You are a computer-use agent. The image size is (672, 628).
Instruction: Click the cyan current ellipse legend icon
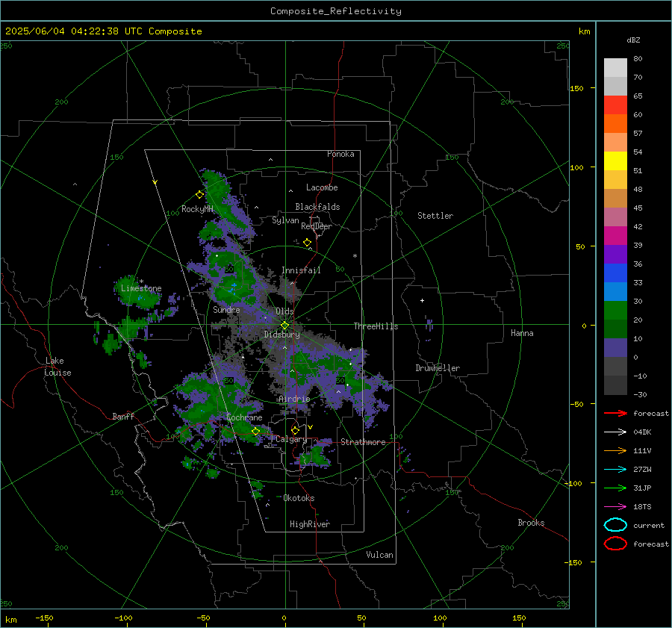click(x=615, y=525)
